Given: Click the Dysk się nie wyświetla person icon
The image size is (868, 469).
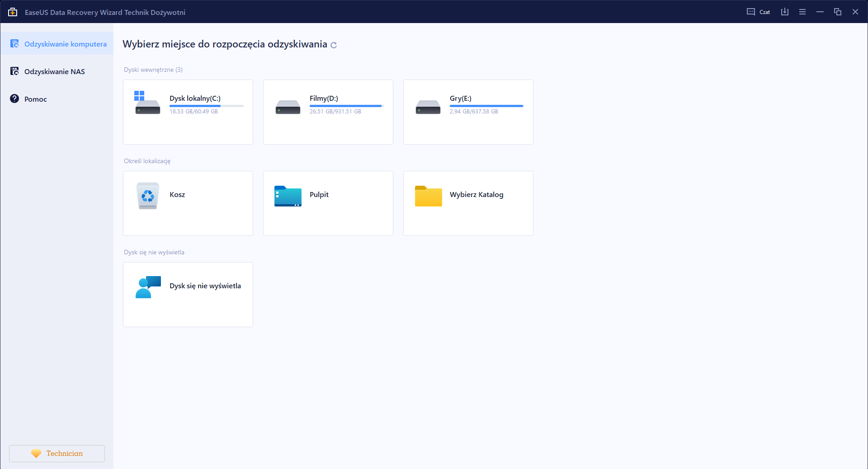Looking at the screenshot, I should point(148,287).
